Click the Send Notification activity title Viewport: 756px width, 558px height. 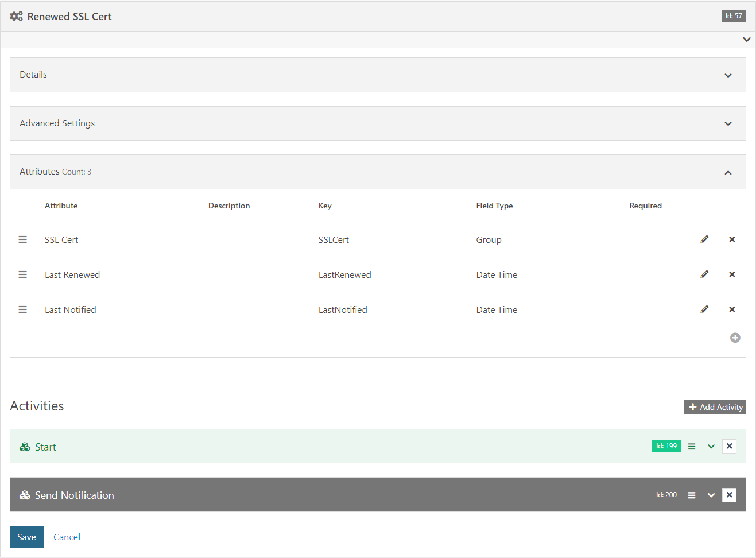coord(75,495)
